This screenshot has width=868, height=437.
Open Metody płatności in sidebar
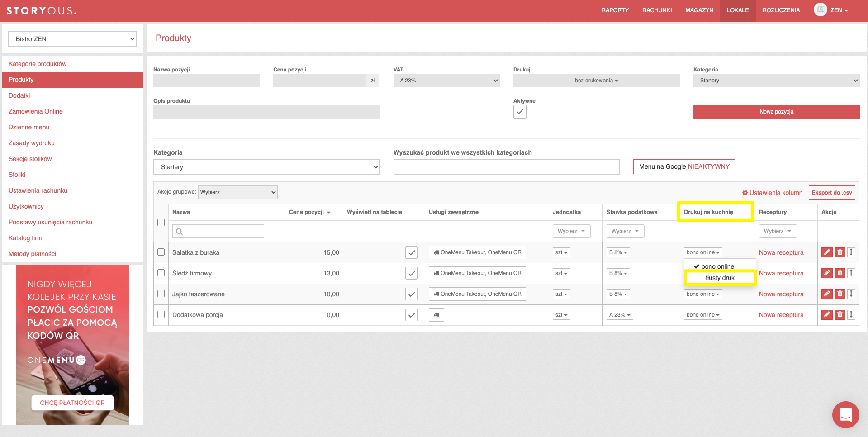(x=32, y=254)
